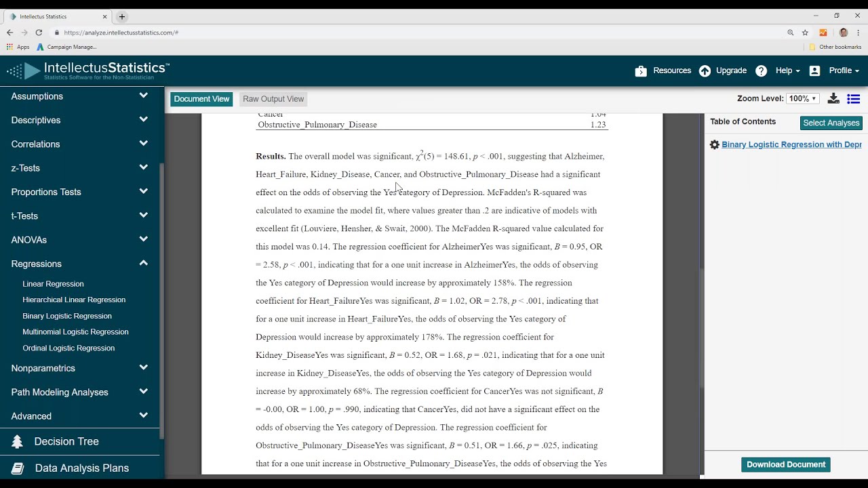
Task: Go forward in the browser
Action: point(24,33)
